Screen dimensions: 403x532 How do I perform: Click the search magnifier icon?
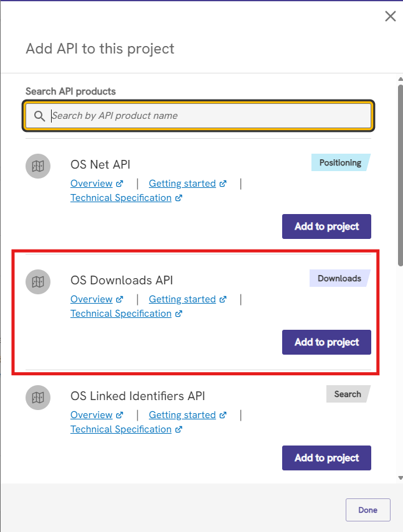pos(39,116)
